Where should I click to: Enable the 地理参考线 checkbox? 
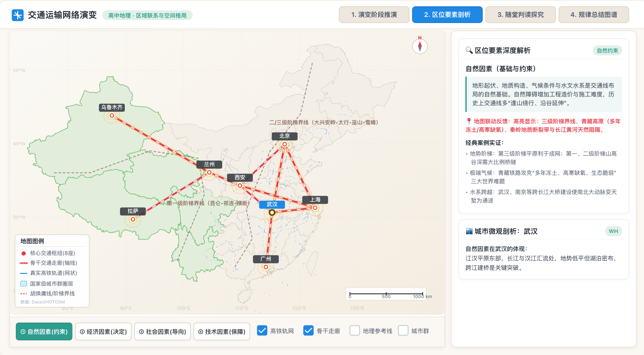[x=355, y=331]
